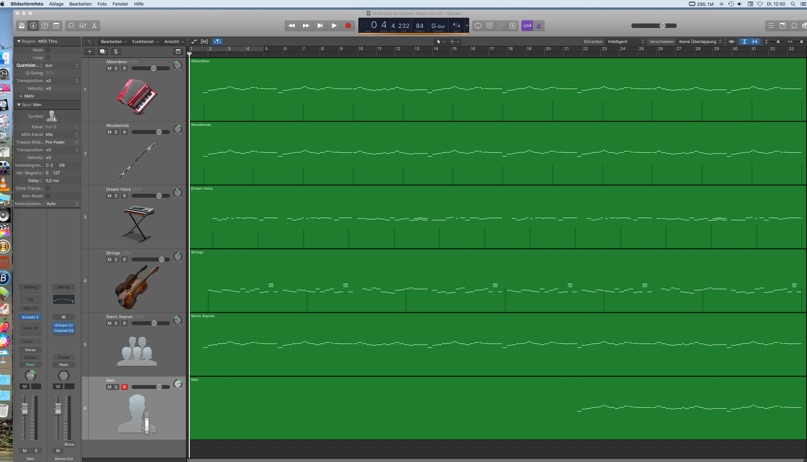Open the Mixer sliders icon
This screenshot has height=462, width=807.
pyautogui.click(x=82, y=25)
